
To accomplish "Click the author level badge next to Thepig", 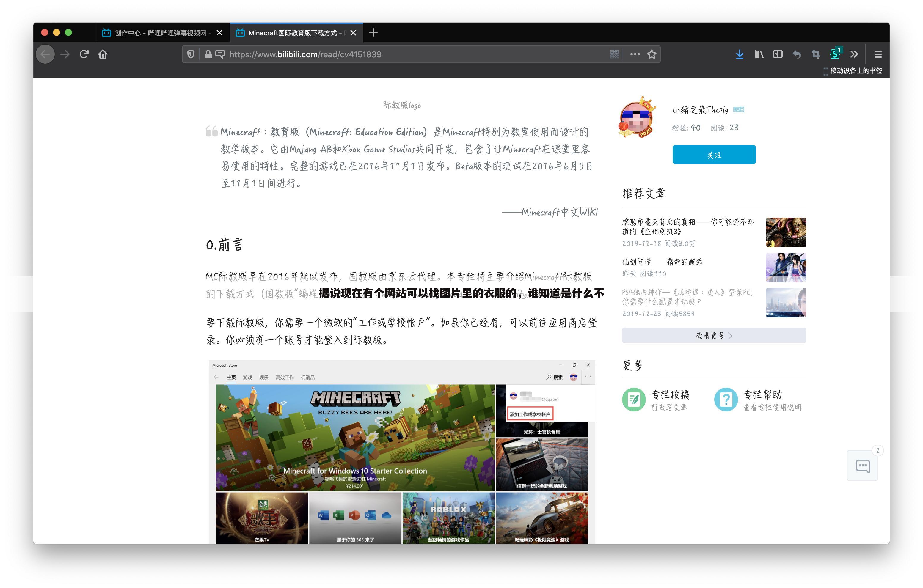I will pos(738,110).
